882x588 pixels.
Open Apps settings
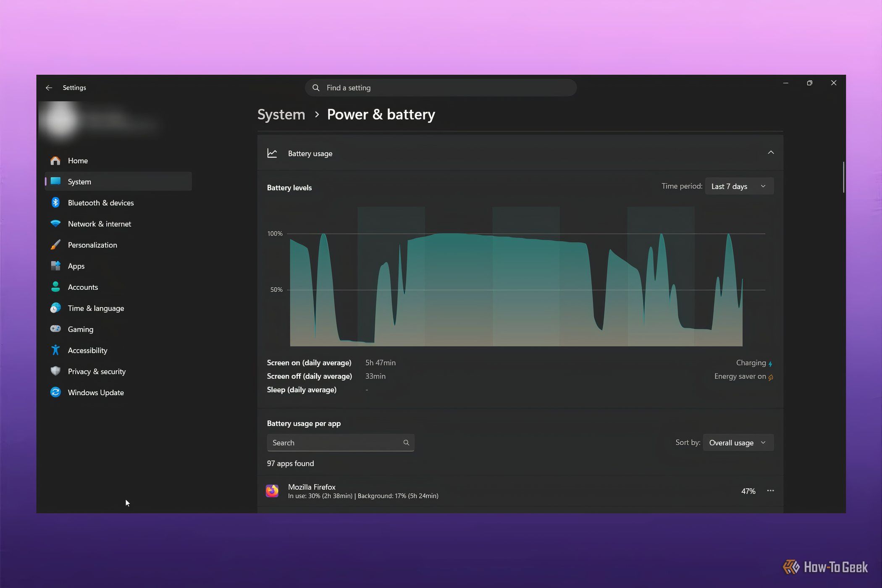tap(118, 266)
